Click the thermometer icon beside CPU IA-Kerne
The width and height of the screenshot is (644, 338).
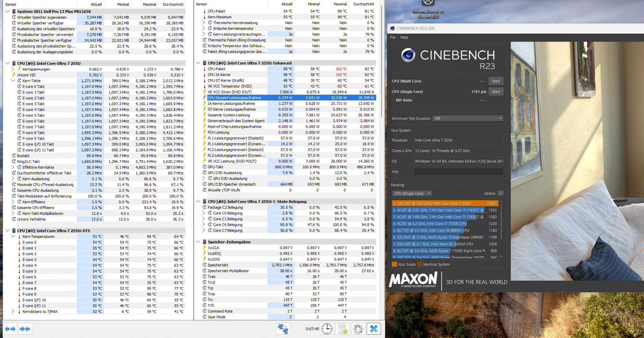coord(205,75)
